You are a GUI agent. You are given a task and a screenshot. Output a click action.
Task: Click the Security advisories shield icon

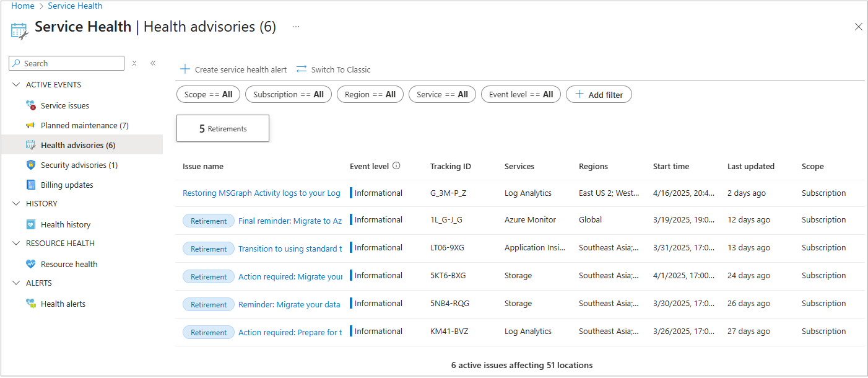31,165
